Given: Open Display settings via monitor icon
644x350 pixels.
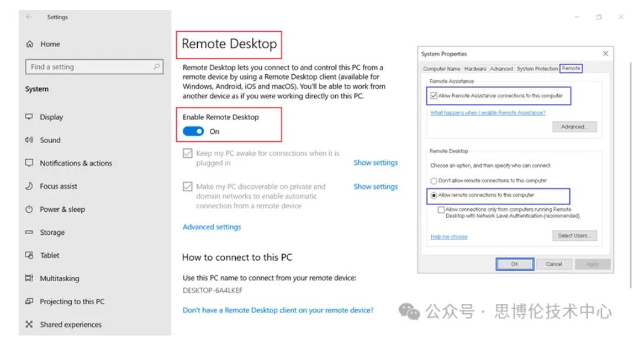Looking at the screenshot, I should [29, 117].
